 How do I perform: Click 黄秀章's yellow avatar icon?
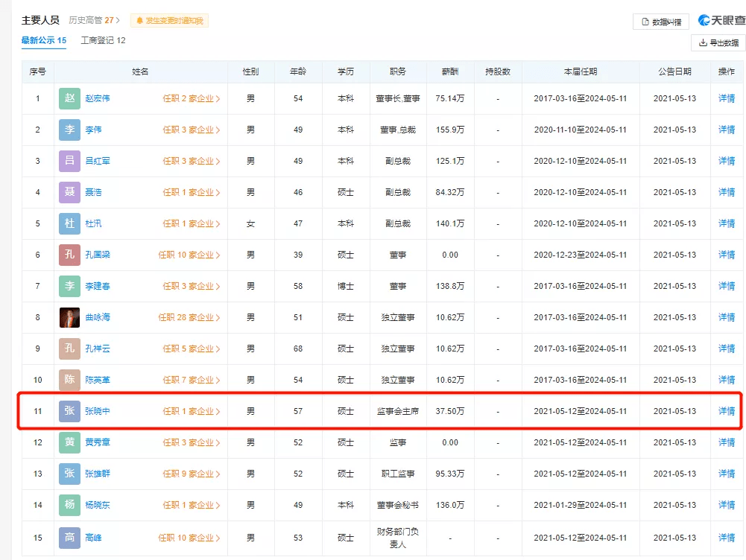click(69, 442)
